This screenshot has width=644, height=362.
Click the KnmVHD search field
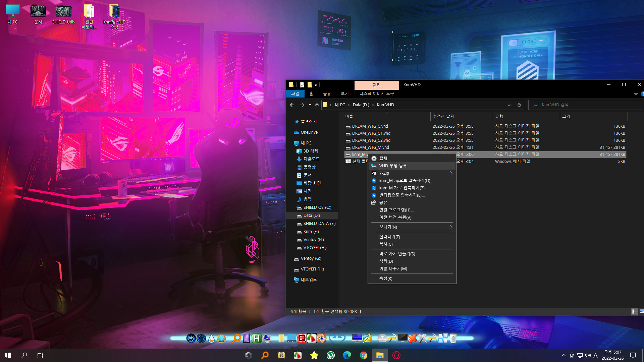tap(585, 105)
